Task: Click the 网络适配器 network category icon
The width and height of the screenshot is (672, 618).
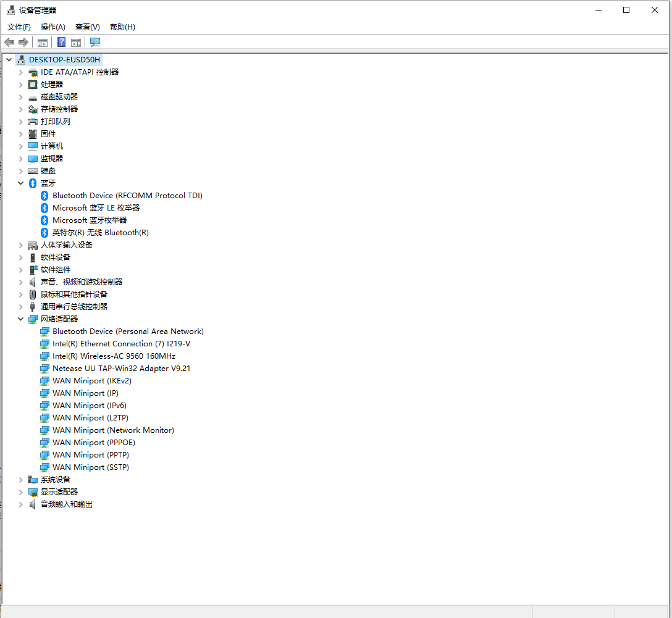Action: 33,319
